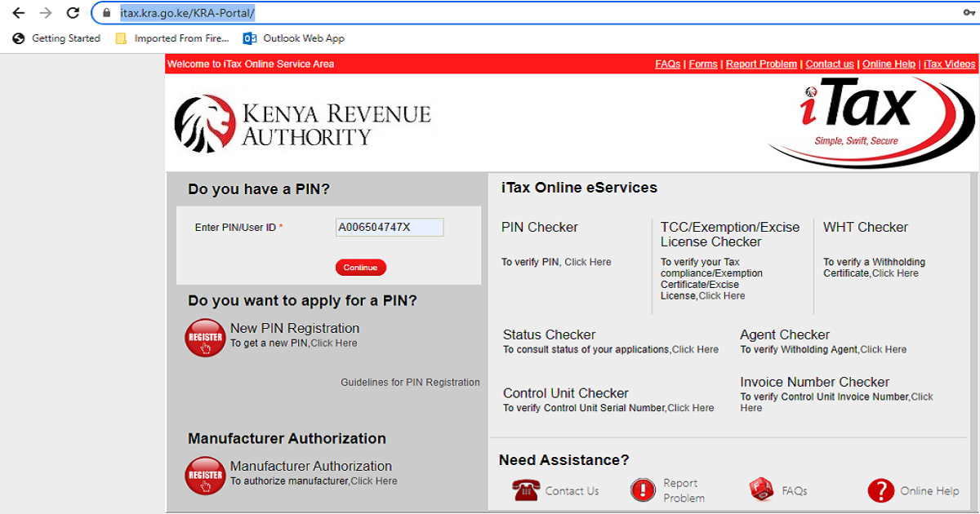Click the Contact Us text under Need Assistance
The width and height of the screenshot is (980, 514).
572,491
